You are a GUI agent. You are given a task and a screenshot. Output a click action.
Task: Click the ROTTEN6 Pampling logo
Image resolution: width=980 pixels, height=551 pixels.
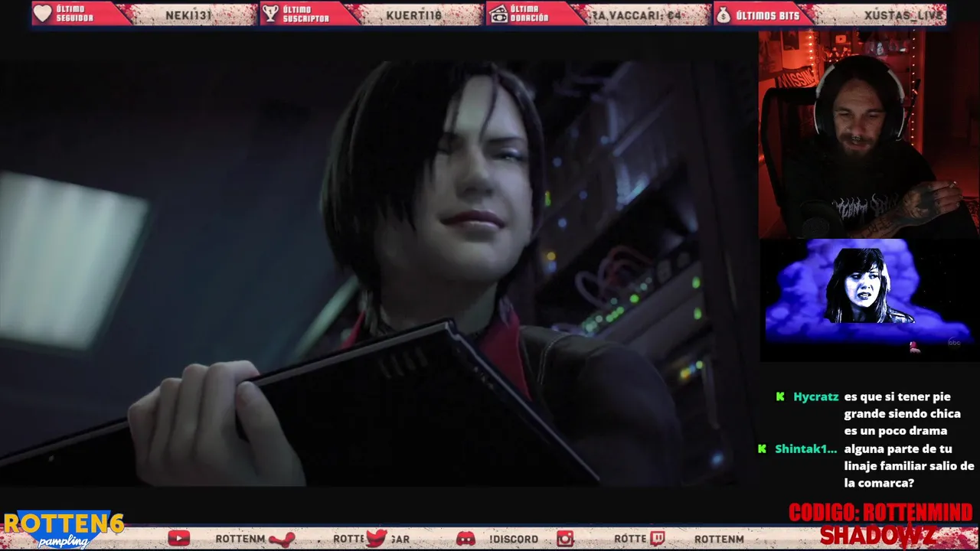[64, 530]
